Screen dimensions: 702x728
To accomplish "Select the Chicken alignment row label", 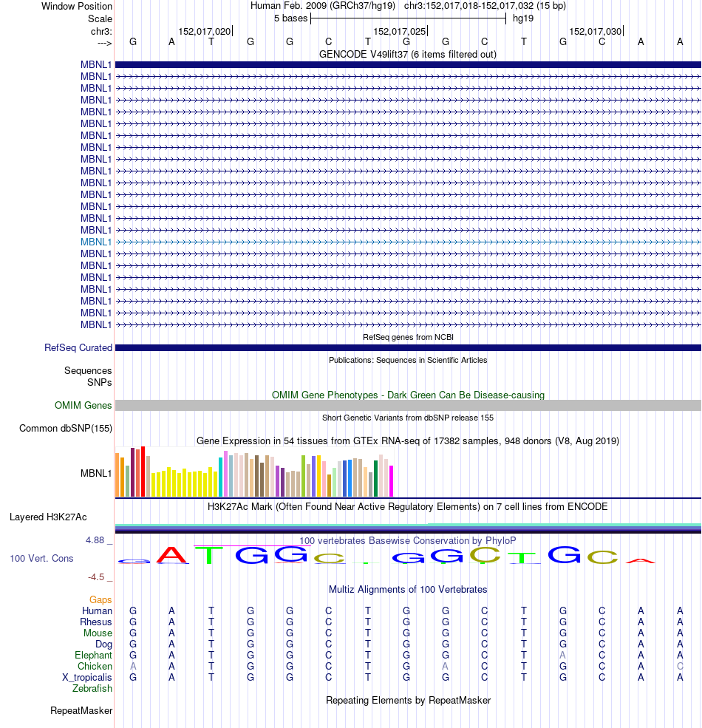I will (95, 666).
